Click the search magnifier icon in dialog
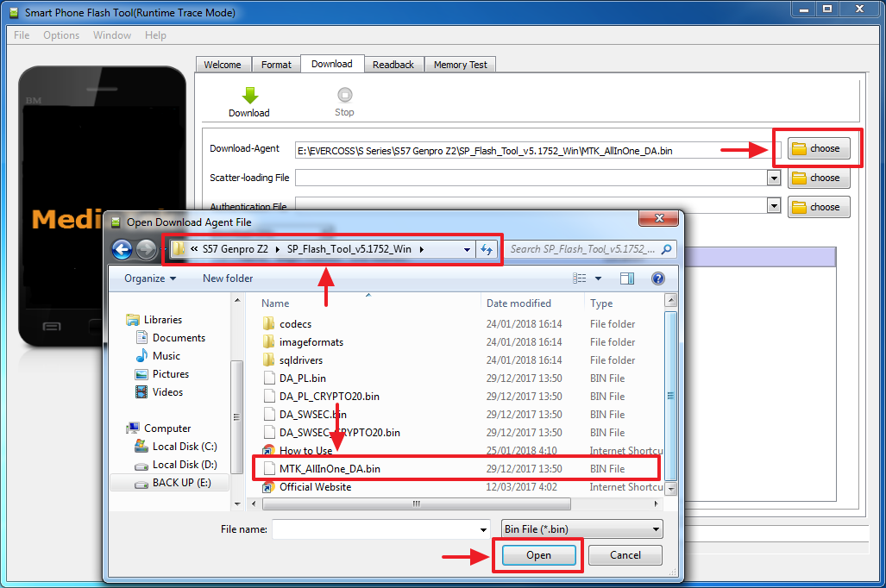Image resolution: width=886 pixels, height=588 pixels. click(x=667, y=249)
